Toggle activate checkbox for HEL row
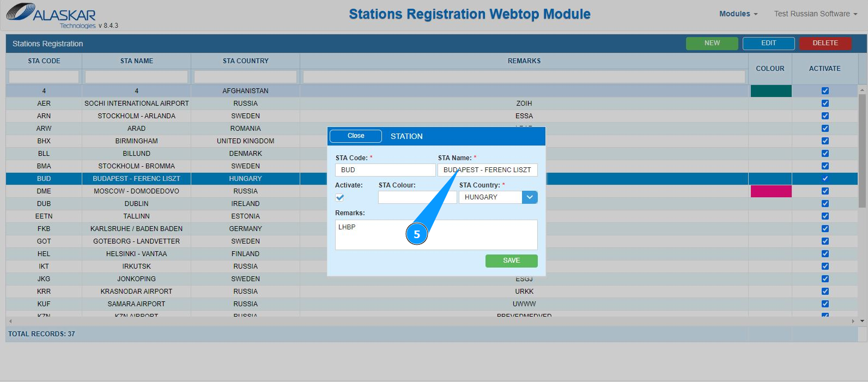This screenshot has width=868, height=382. coord(825,254)
